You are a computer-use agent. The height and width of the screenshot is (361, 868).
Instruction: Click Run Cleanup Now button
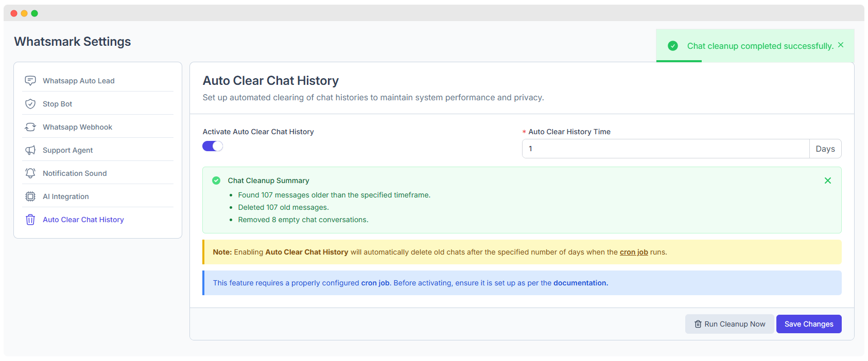(x=730, y=324)
